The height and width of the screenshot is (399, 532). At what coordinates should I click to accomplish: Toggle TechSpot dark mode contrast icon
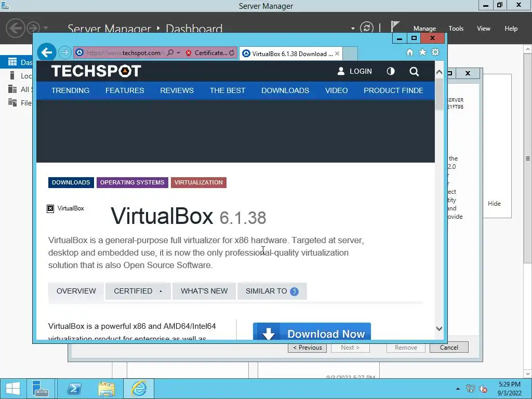[391, 71]
